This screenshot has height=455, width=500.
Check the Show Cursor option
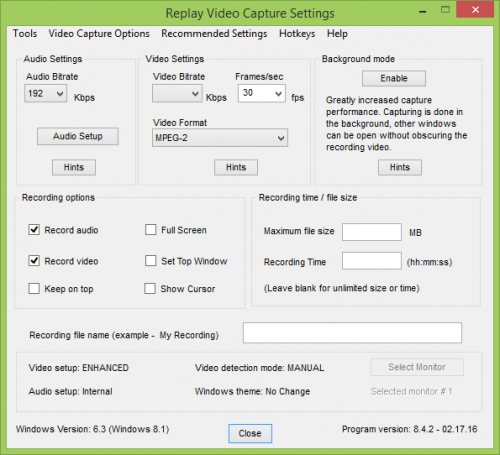click(x=150, y=289)
